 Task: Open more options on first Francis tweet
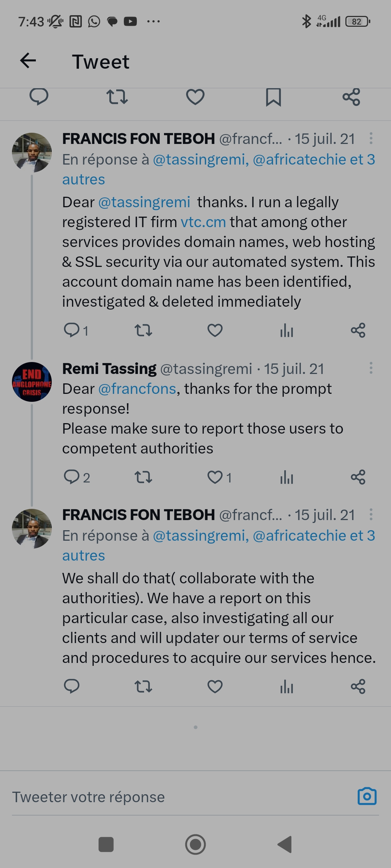(371, 138)
